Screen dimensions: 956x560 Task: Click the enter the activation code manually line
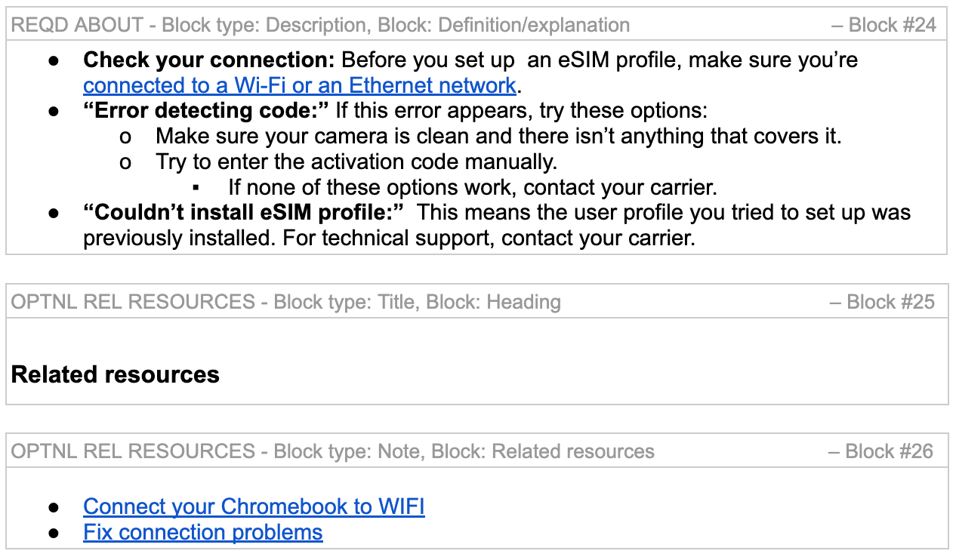[x=356, y=162]
